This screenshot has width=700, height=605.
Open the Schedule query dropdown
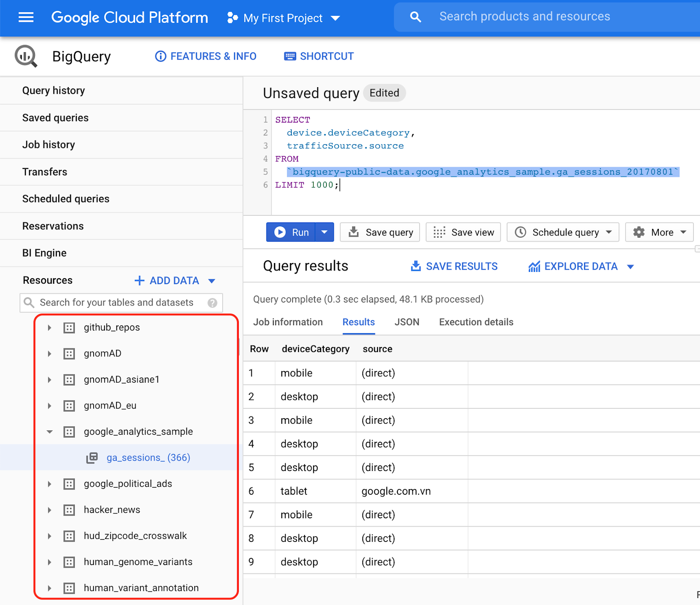[x=609, y=232]
